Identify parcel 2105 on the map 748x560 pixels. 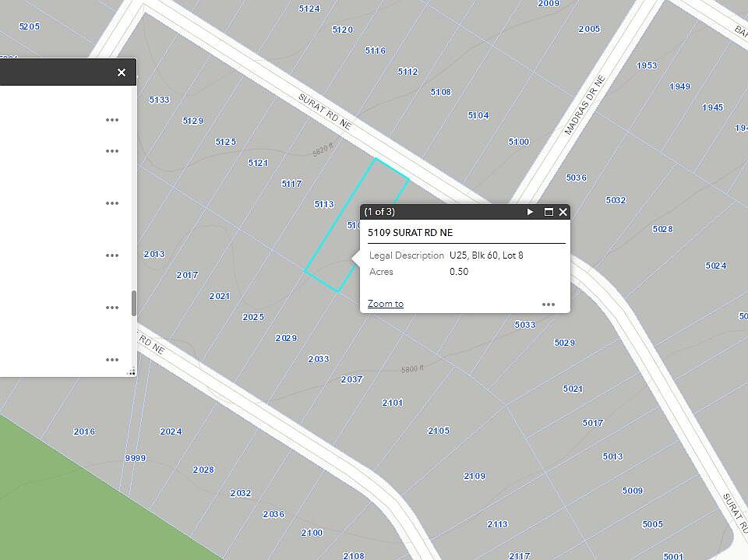(439, 431)
